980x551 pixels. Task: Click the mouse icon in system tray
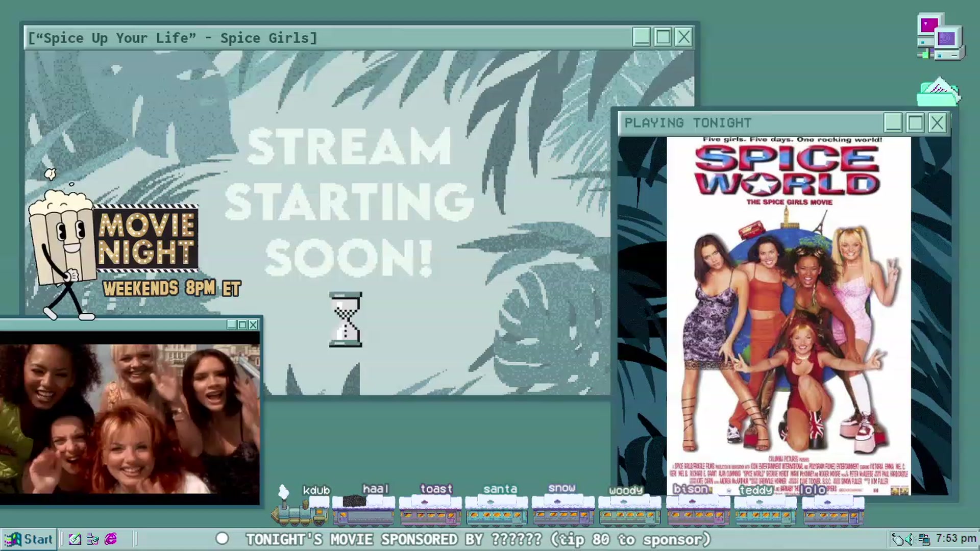pyautogui.click(x=897, y=539)
